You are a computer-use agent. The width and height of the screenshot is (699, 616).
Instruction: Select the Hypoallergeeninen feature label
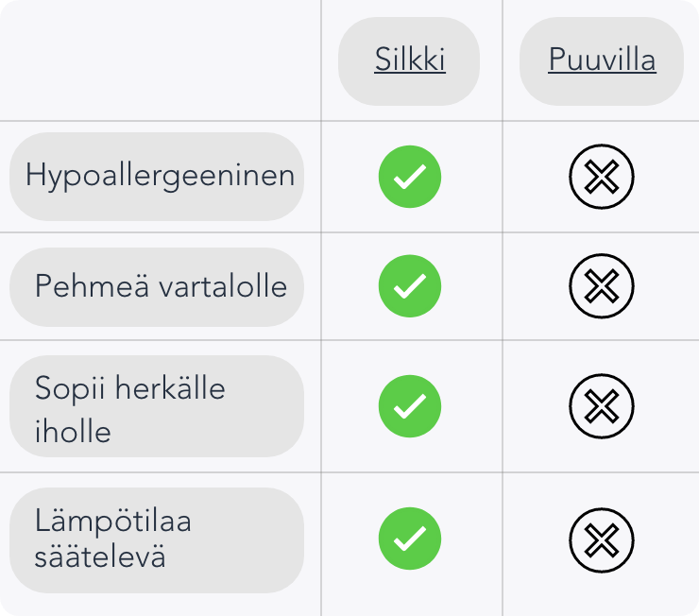pyautogui.click(x=160, y=176)
